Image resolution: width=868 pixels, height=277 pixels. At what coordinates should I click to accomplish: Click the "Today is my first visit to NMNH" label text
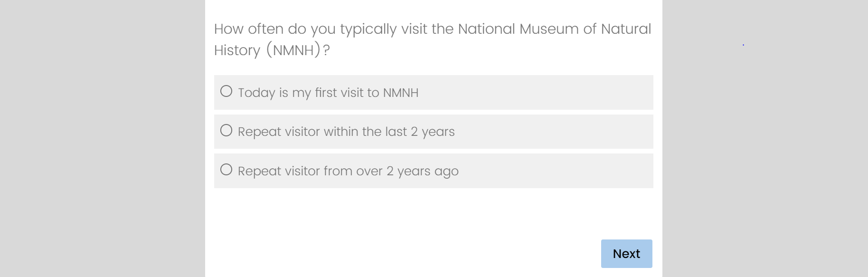pos(328,93)
